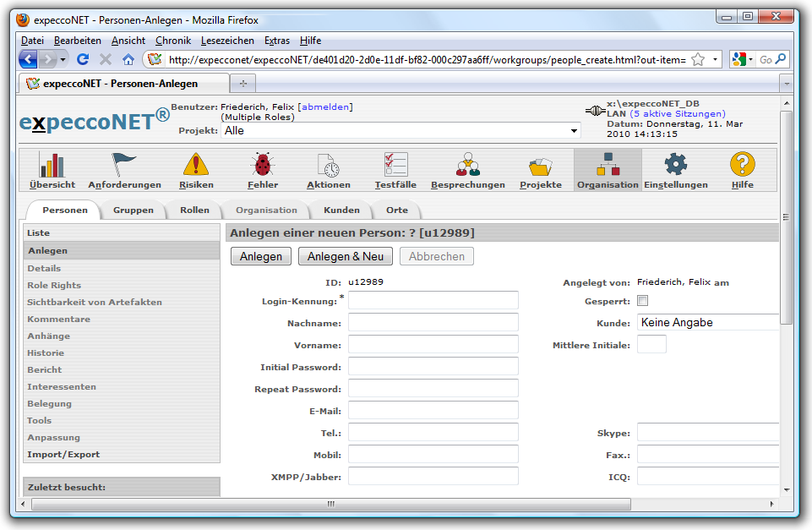The height and width of the screenshot is (530, 812).
Task: Switch to the Gruppen tab
Action: [134, 210]
